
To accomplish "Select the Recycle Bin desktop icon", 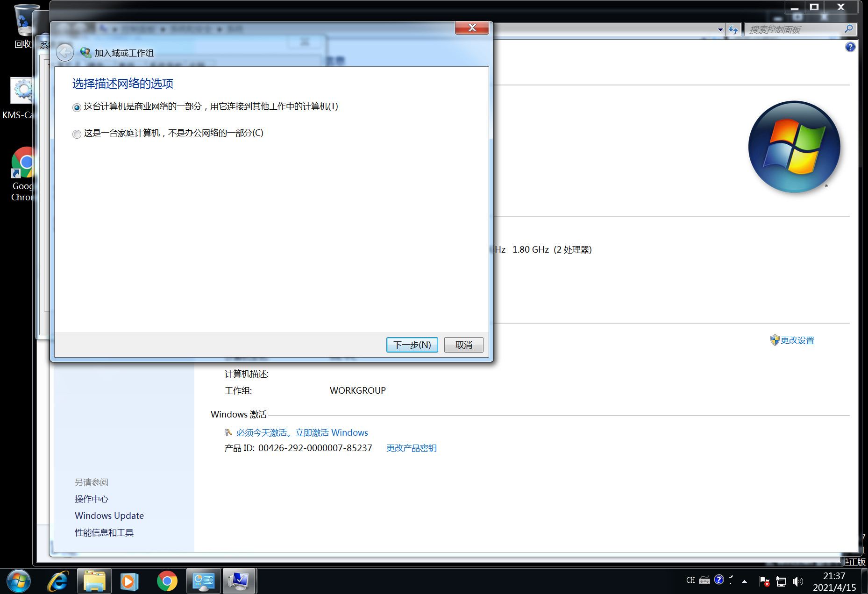I will [23, 26].
